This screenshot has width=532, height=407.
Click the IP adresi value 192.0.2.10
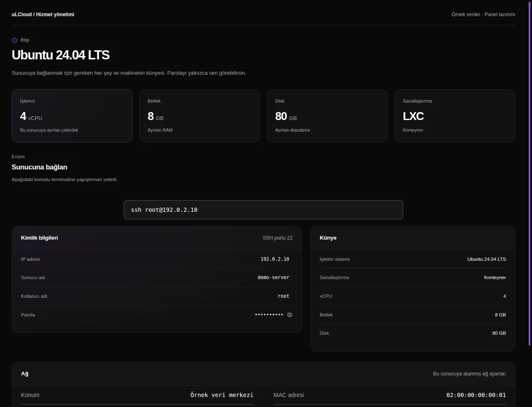click(275, 259)
